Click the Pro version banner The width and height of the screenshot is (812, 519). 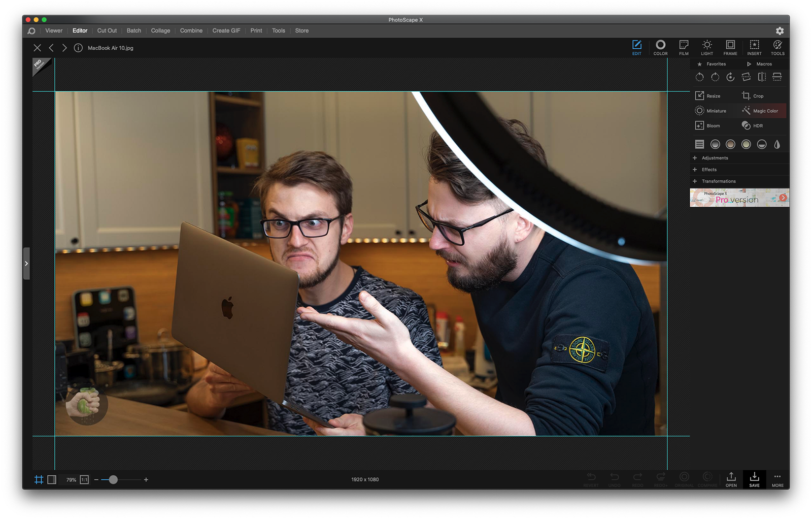coord(739,198)
